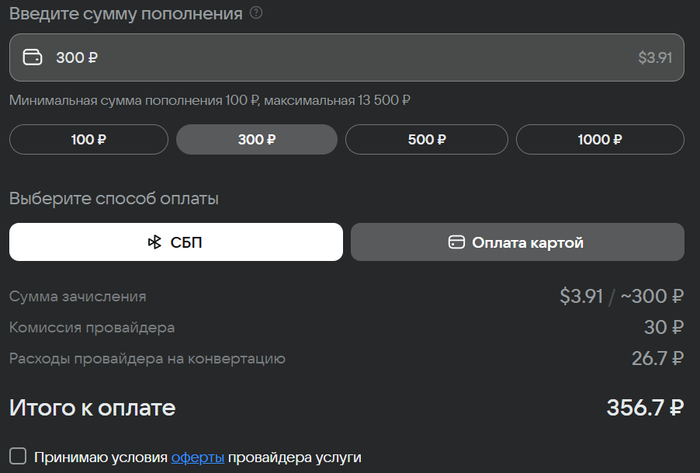The image size is (700, 473).
Task: Click the help icon beside "Введите сумму пополнения"
Action: point(257,13)
